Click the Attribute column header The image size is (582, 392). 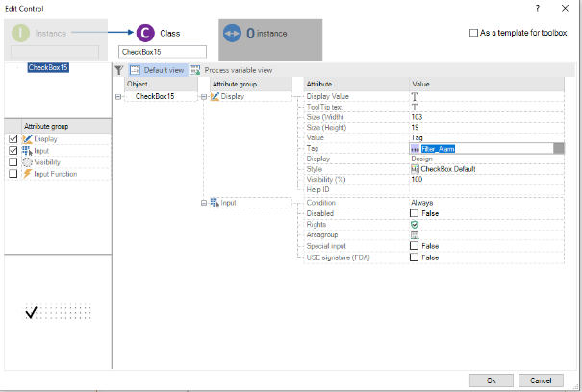tap(356, 84)
